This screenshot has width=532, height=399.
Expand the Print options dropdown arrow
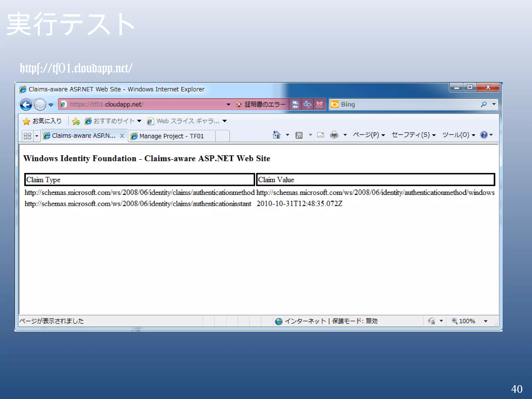tap(345, 135)
